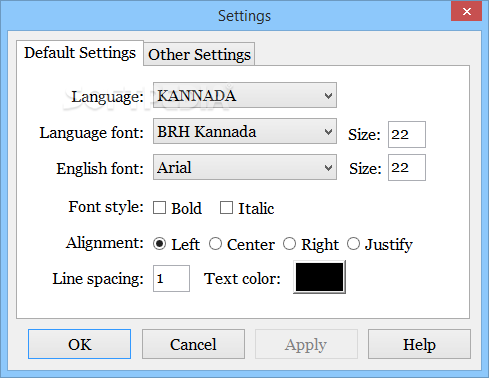Select the Default Settings tab
Image resolution: width=489 pixels, height=378 pixels.
pos(80,53)
